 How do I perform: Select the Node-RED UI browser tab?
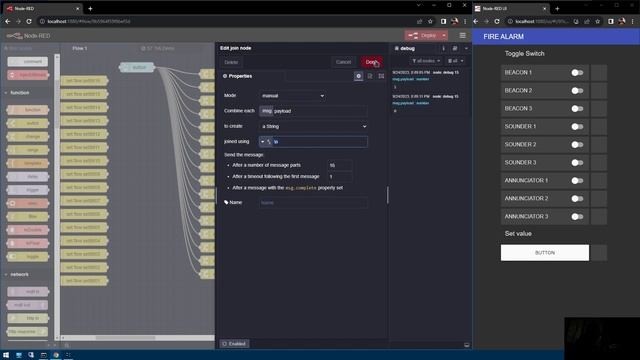tap(511, 9)
